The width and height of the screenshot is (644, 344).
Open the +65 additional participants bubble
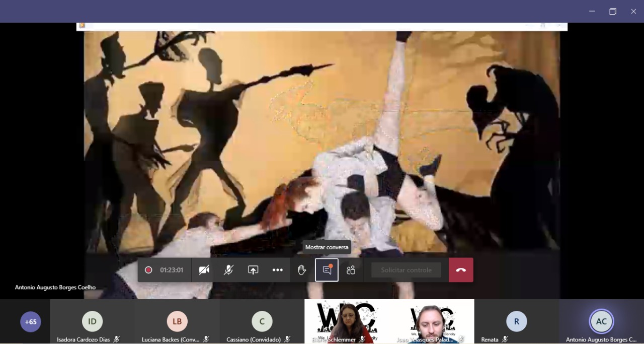[x=31, y=322]
